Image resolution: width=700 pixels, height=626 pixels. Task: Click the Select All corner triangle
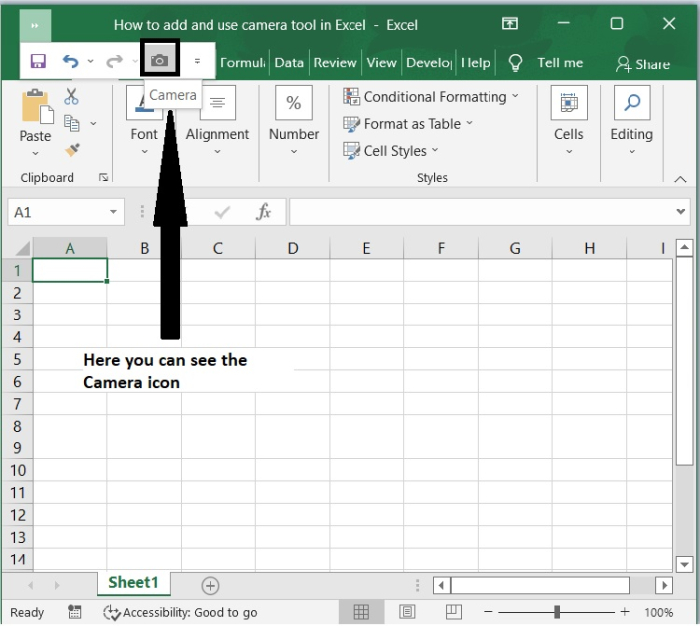(x=21, y=248)
